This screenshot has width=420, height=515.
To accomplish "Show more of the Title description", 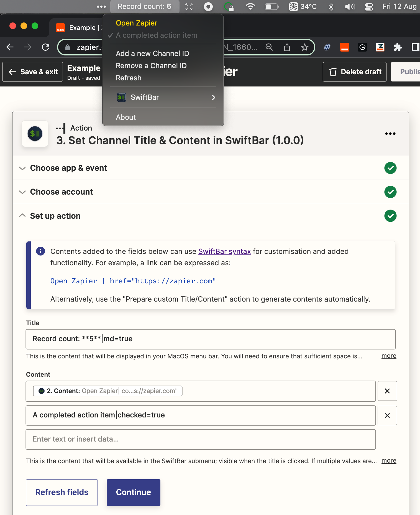I will click(x=389, y=356).
